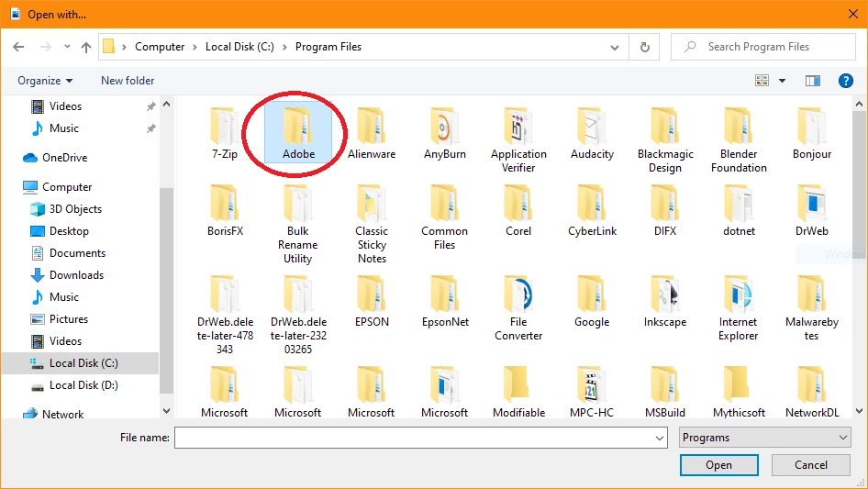Viewport: 868px width, 489px height.
Task: Select the Classic Sticky Notes folder
Action: pos(372,224)
